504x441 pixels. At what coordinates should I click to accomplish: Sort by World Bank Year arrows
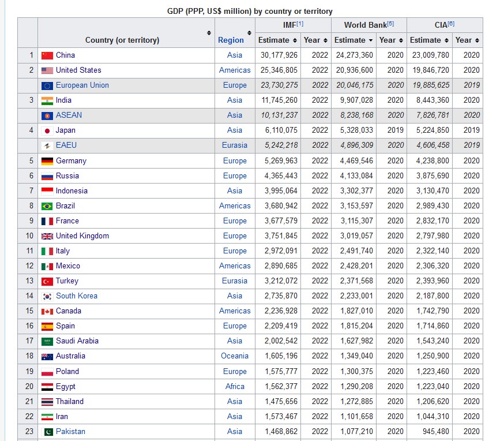point(401,40)
